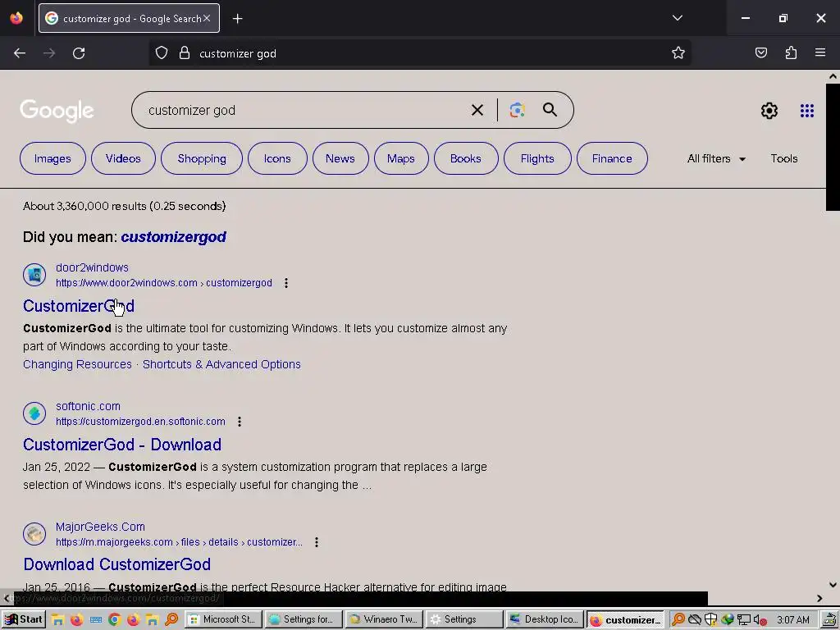Click the m.majorgeeks.com URL breadcrumb
The height and width of the screenshot is (630, 840).
179,542
